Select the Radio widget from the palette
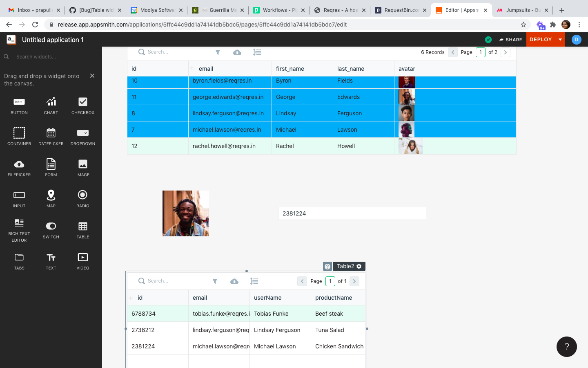588x368 pixels. (x=82, y=199)
